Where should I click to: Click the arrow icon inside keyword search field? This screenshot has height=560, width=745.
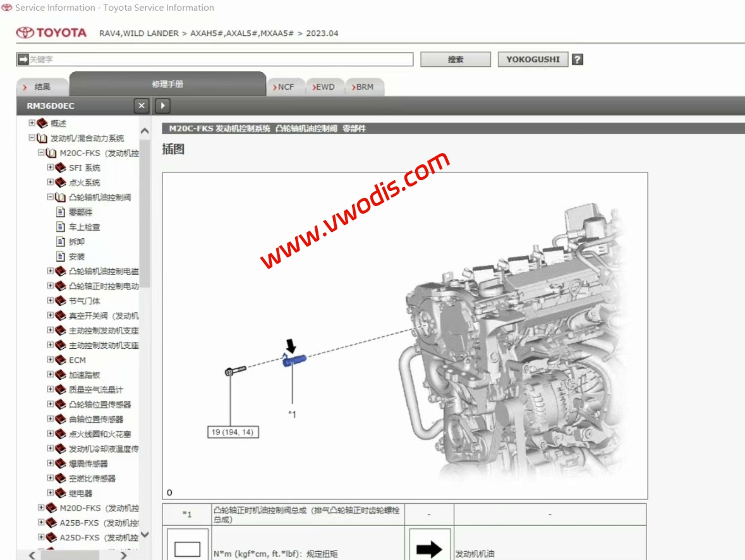(23, 59)
